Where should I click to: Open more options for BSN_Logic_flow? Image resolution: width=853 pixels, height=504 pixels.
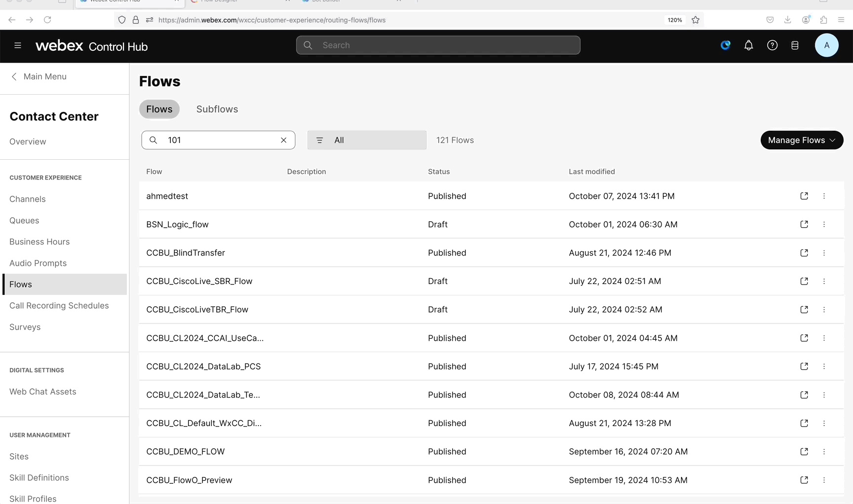point(824,224)
